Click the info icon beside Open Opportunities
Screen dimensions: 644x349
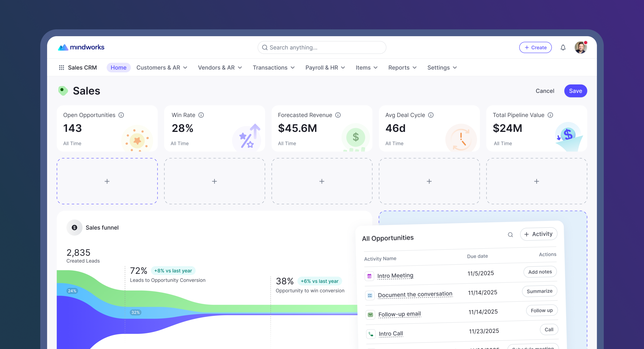point(121,115)
